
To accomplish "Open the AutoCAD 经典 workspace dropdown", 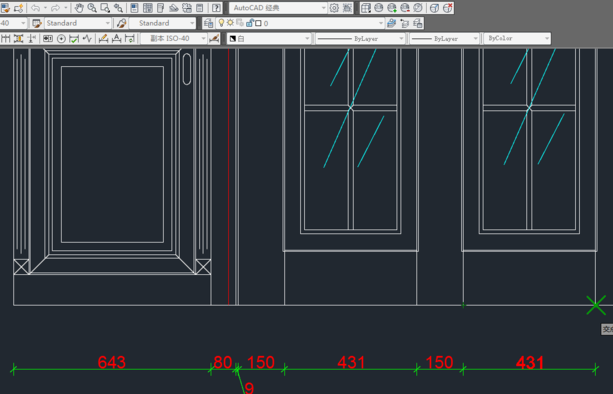I will pos(278,8).
